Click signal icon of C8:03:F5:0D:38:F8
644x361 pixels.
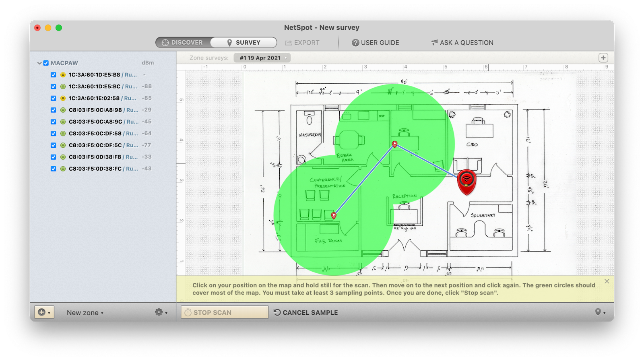[63, 157]
